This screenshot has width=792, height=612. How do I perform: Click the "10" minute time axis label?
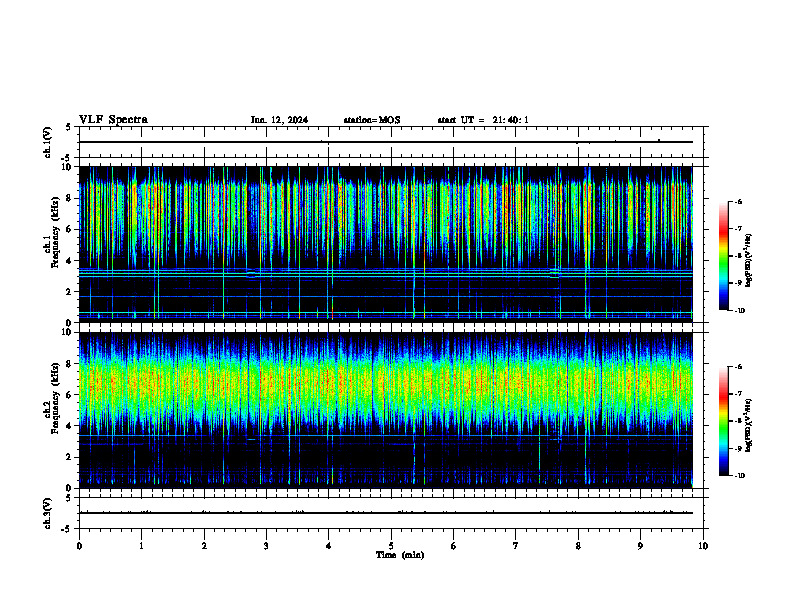(x=703, y=546)
